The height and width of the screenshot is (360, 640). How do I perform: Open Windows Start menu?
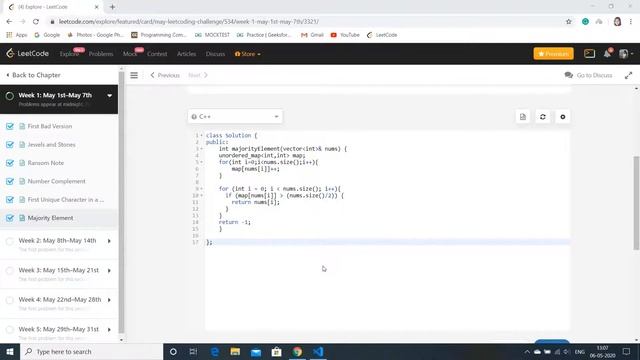coord(10,351)
